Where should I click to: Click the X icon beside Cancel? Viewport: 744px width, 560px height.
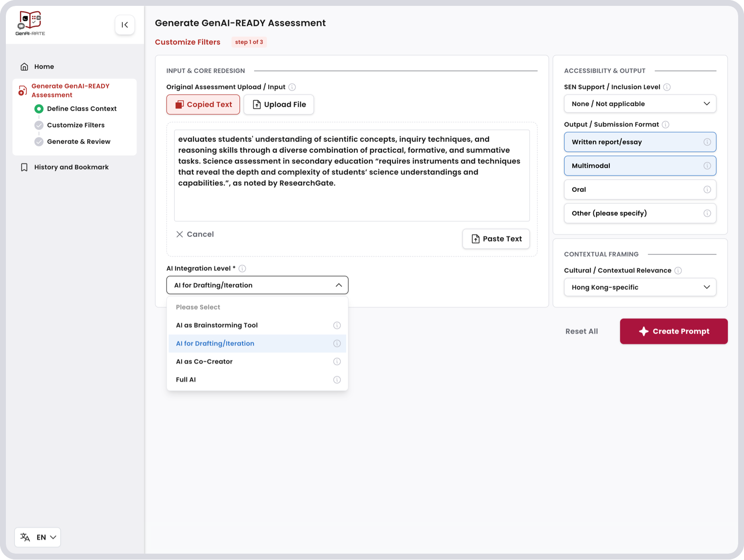180,234
